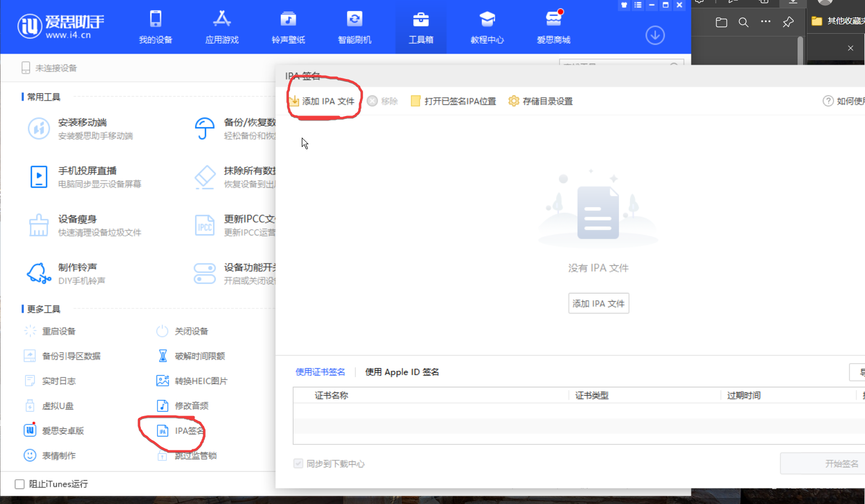Viewport: 865px width, 504px height.
Task: Click the 证书名称 column header
Action: click(332, 395)
